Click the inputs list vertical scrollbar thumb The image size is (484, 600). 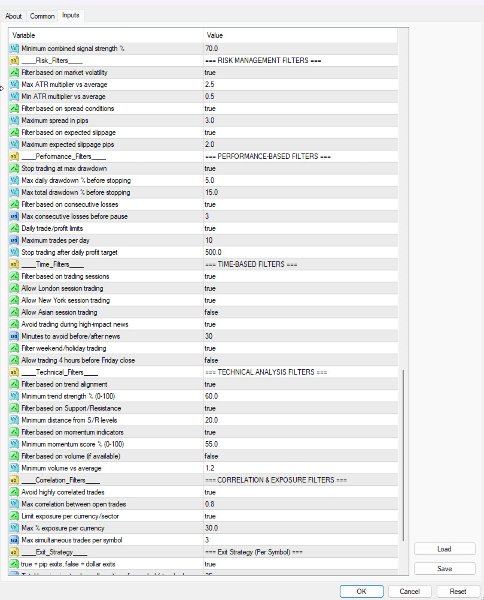tap(403, 455)
